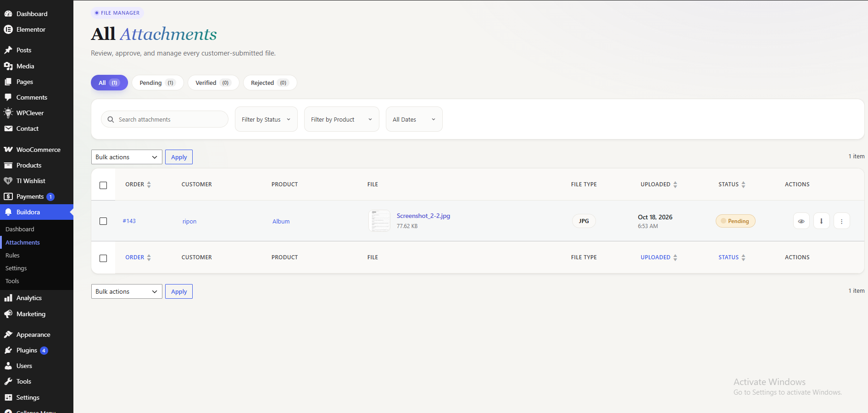Switch to the Pending filter tab

point(157,83)
